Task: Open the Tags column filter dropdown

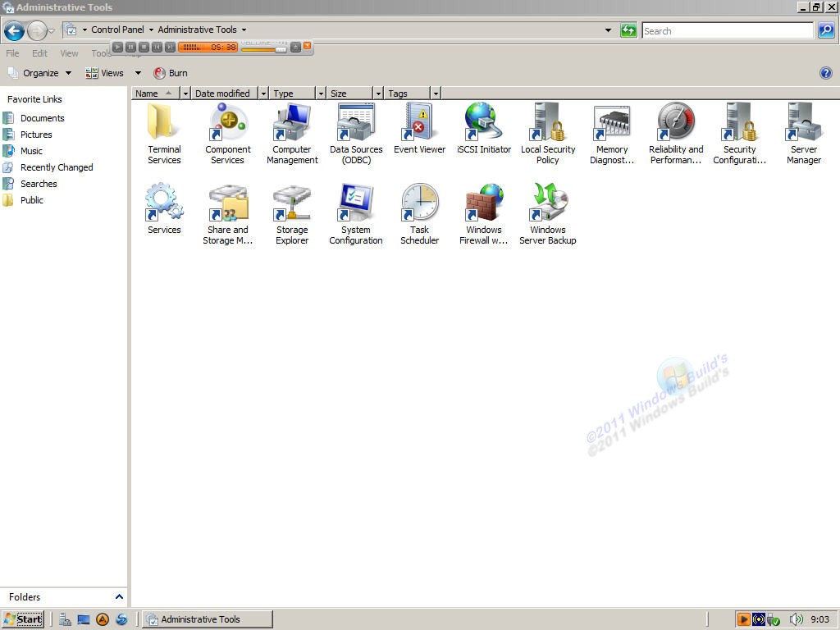Action: (x=436, y=94)
